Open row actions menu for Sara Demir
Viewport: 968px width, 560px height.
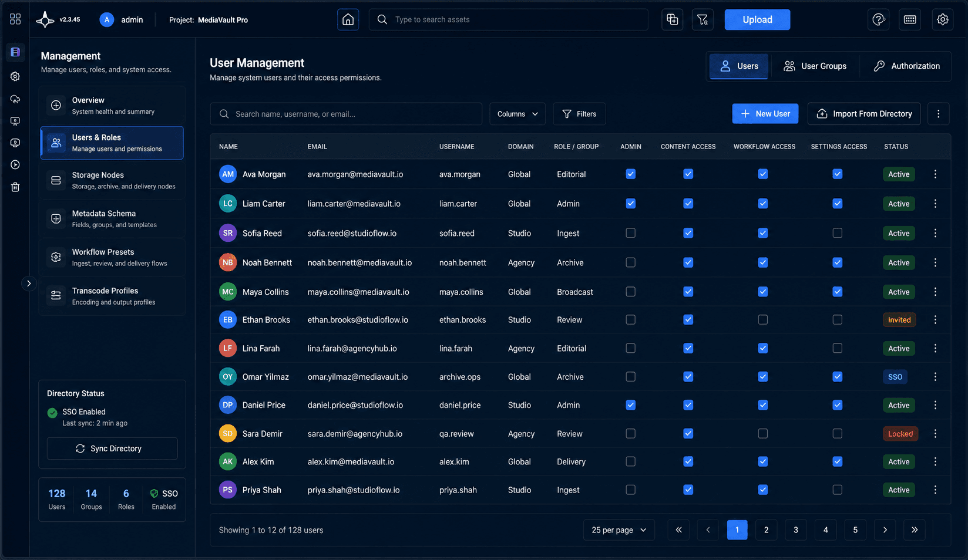pos(935,434)
